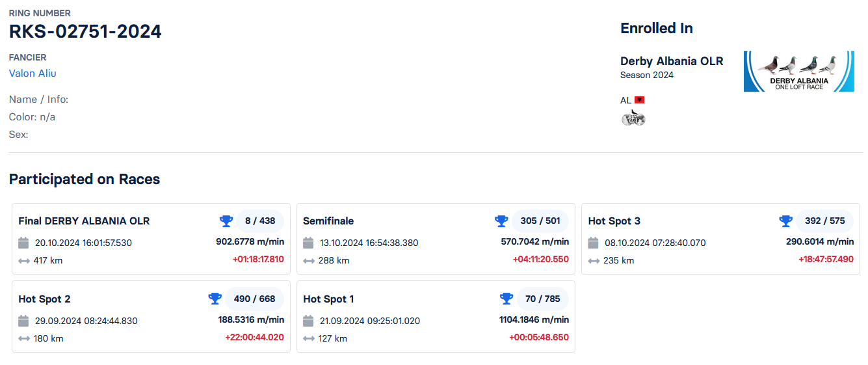The image size is (868, 365).
Task: Select the 305 / 501 ranking badge
Action: tap(540, 221)
